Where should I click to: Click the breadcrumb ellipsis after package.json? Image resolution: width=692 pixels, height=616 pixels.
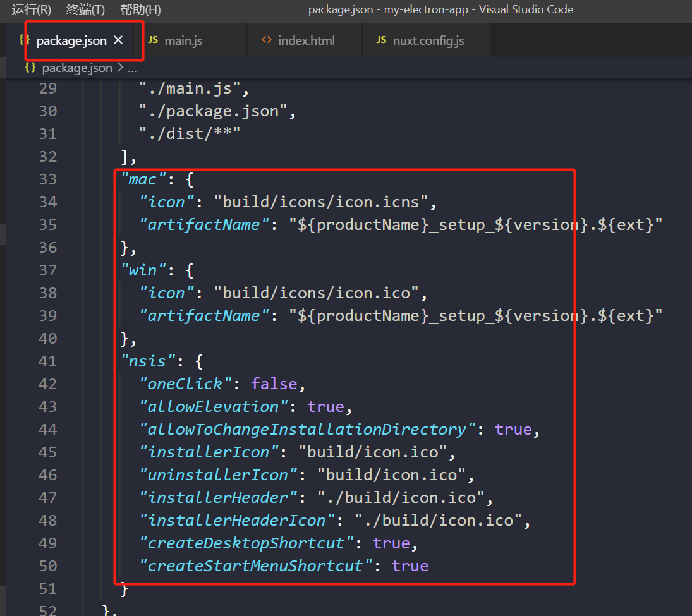pyautogui.click(x=132, y=69)
